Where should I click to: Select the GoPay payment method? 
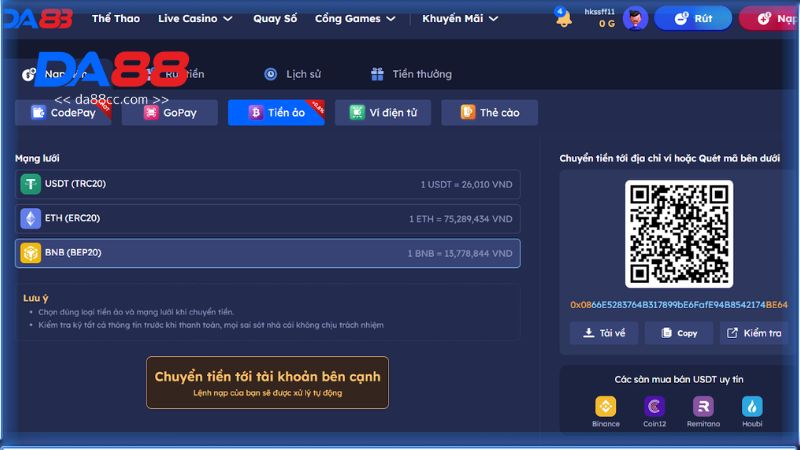pos(170,112)
